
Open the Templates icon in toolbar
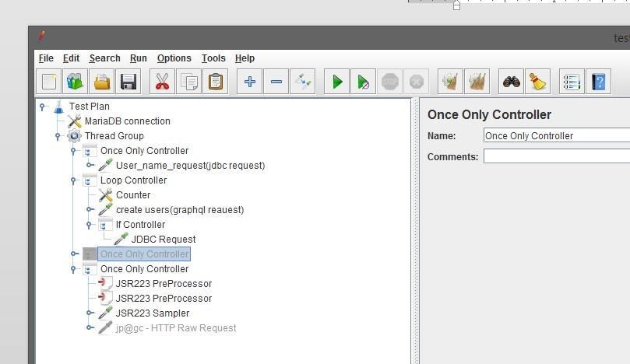tap(76, 81)
